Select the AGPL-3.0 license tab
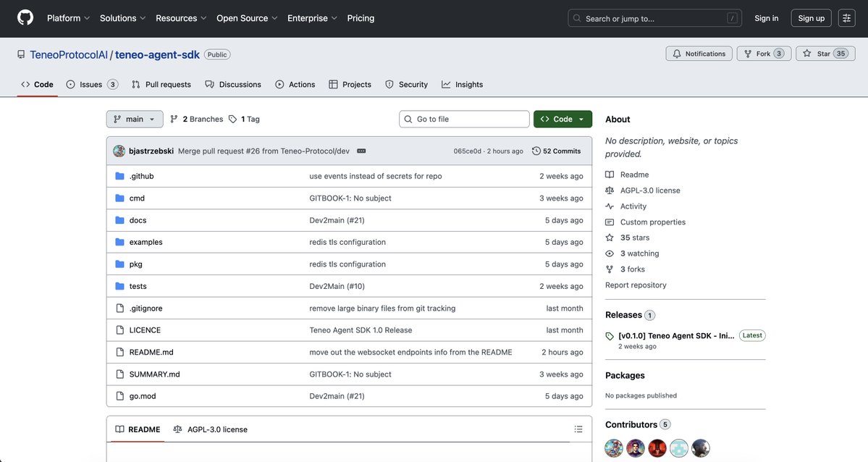The image size is (868, 462). click(x=211, y=429)
